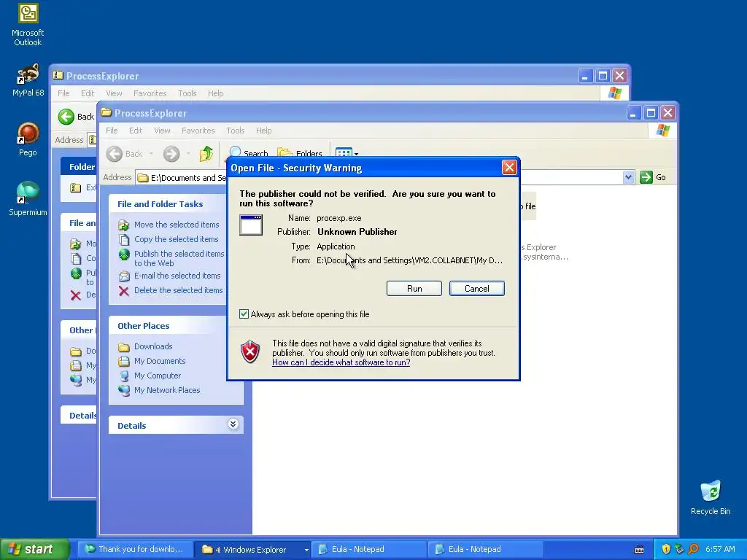Open the File menu in front ProcessExplorer window
This screenshot has height=560, width=747.
112,131
